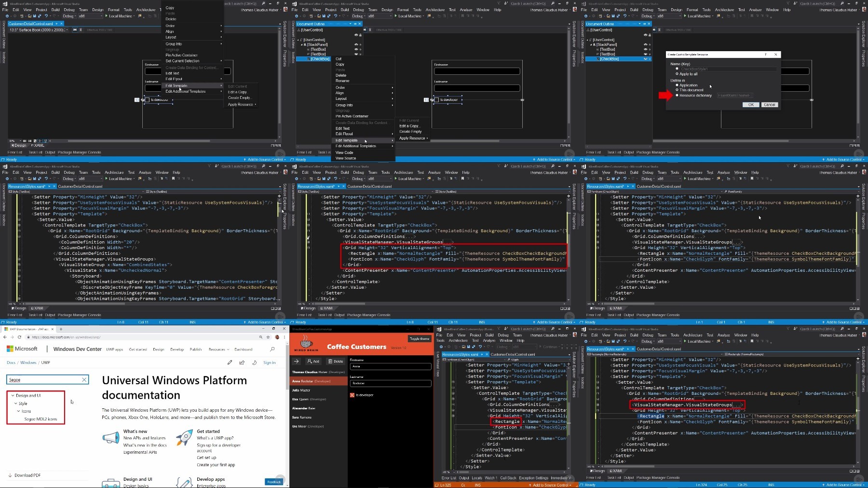868x488 pixels.
Task: Click OK in the Create ControlTemplate Resource dialog
Action: click(751, 105)
